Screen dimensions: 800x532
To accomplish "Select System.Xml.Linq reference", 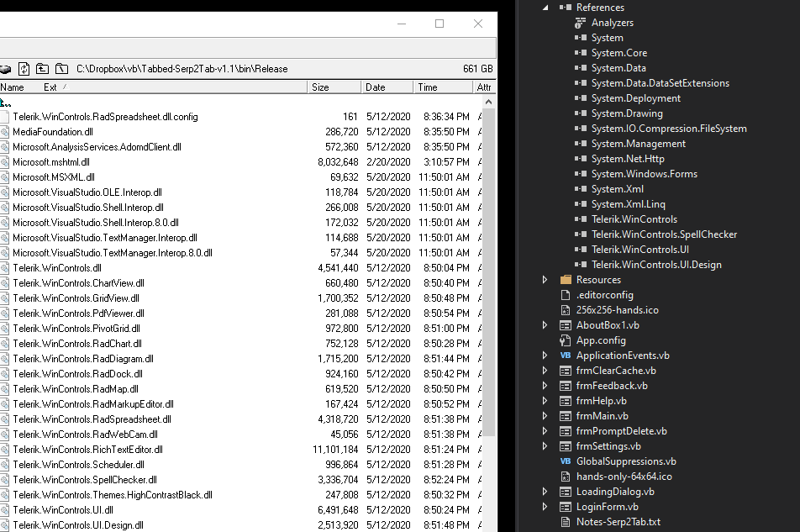I will pyautogui.click(x=628, y=204).
